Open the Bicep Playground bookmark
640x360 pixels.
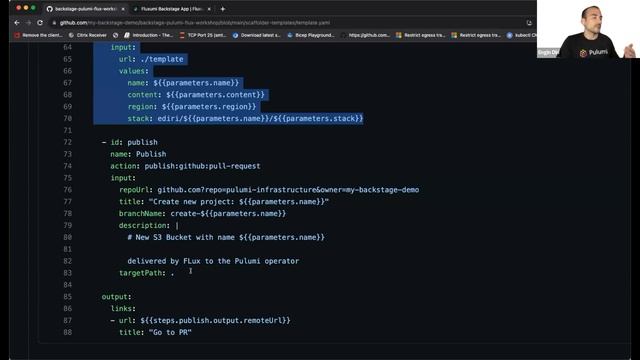pyautogui.click(x=311, y=36)
